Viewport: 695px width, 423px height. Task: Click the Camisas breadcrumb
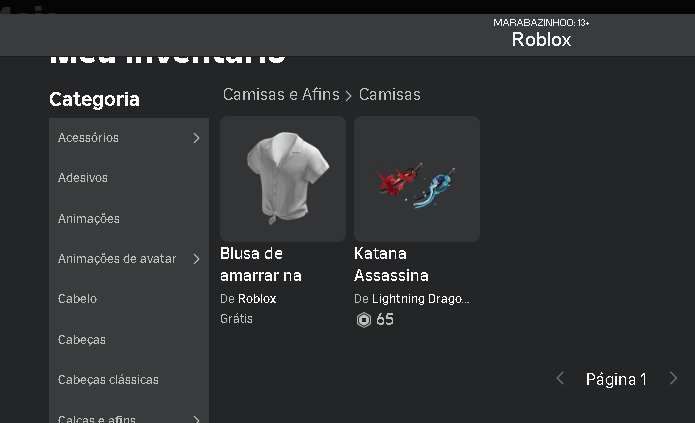(390, 95)
